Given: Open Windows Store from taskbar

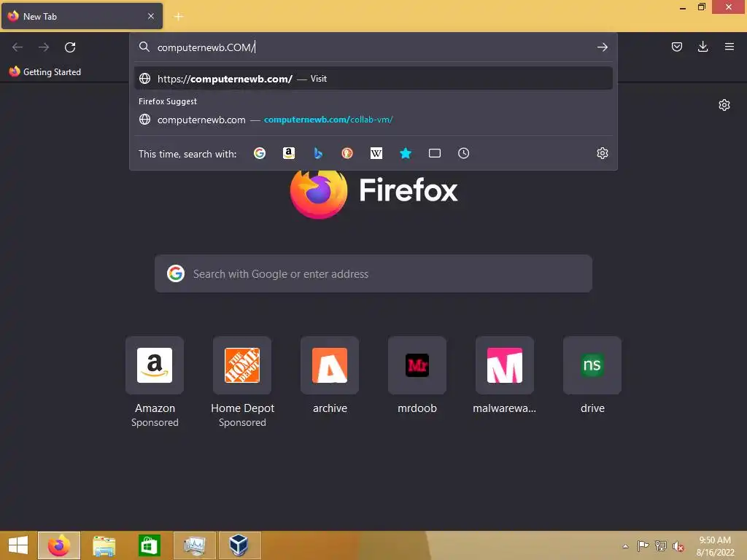Looking at the screenshot, I should [149, 545].
